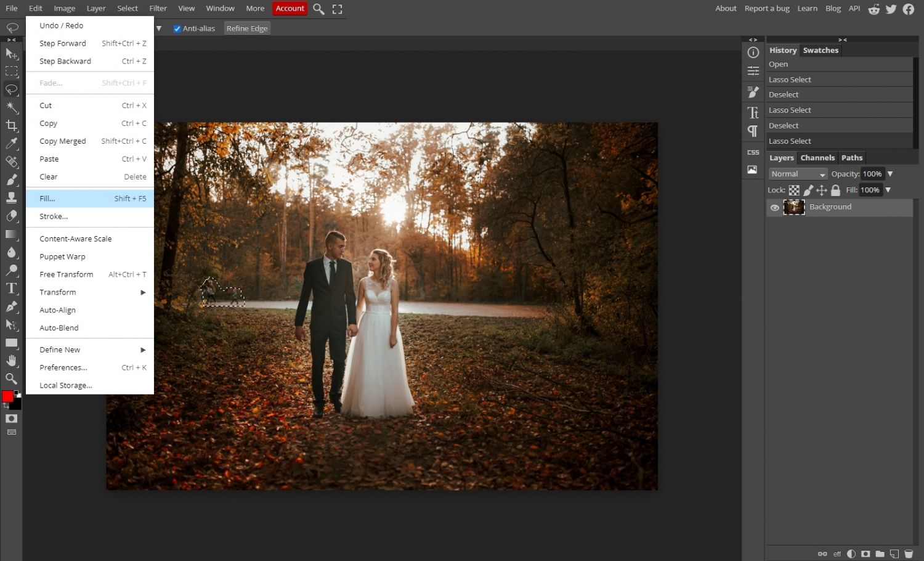Select the Move tool
Viewport: 924px width, 561px height.
point(11,54)
